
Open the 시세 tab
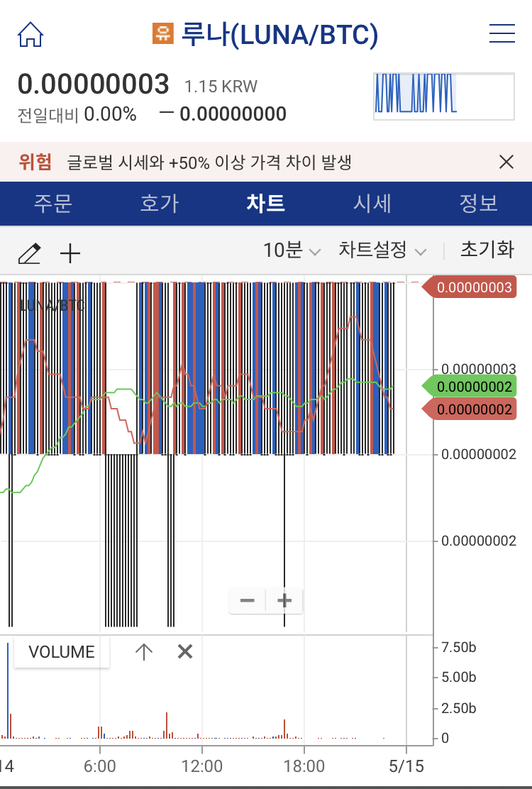pos(372,204)
